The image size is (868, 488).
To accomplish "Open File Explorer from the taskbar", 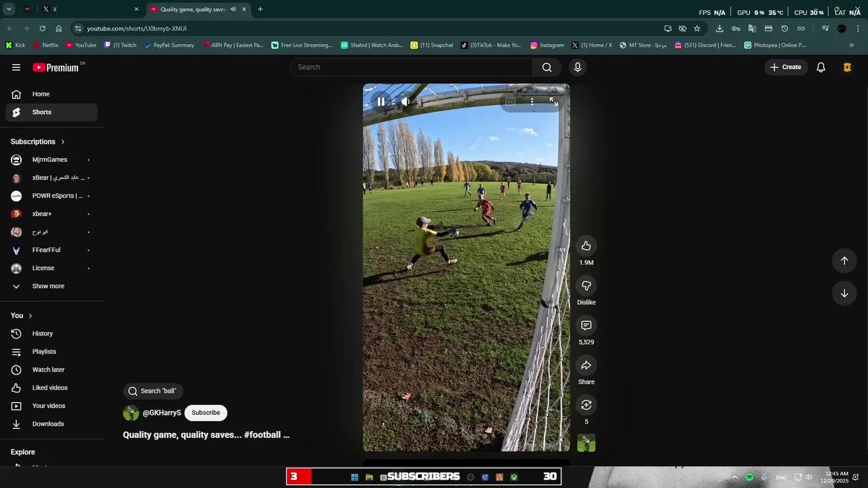I will [x=370, y=477].
